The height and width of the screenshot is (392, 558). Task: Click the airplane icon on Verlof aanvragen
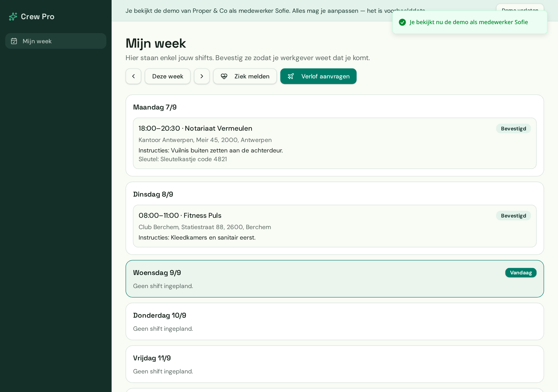(x=291, y=76)
